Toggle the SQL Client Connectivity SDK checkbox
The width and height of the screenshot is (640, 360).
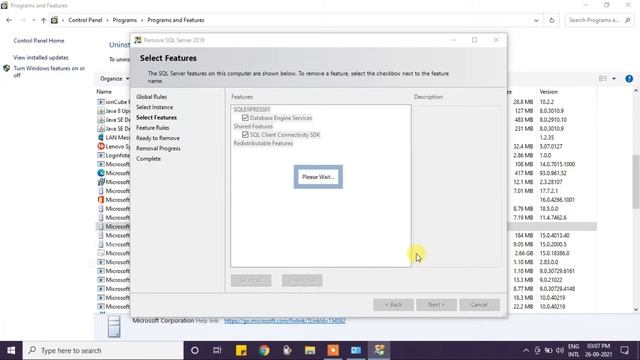tap(245, 135)
